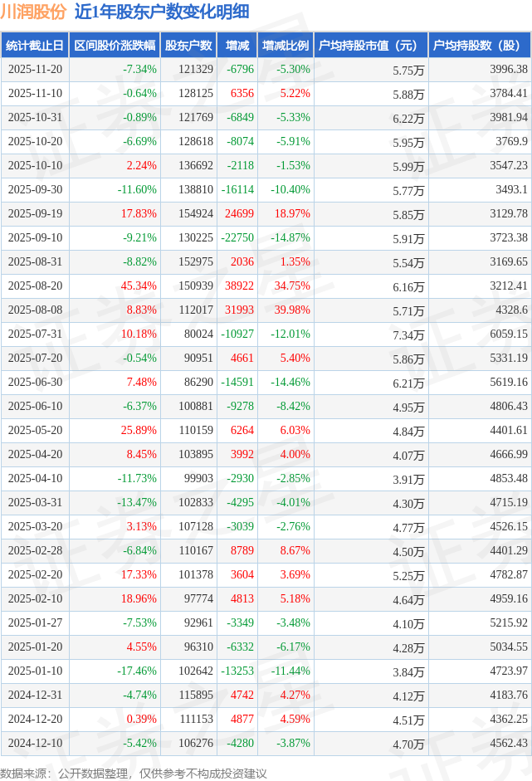Click the 数据来源 footer disclaimer text
532x781 pixels.
[134, 773]
